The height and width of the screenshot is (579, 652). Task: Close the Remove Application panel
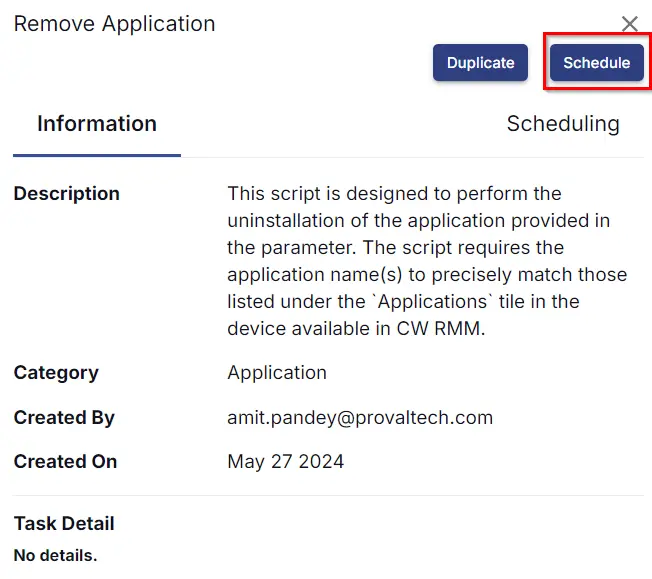(x=630, y=24)
